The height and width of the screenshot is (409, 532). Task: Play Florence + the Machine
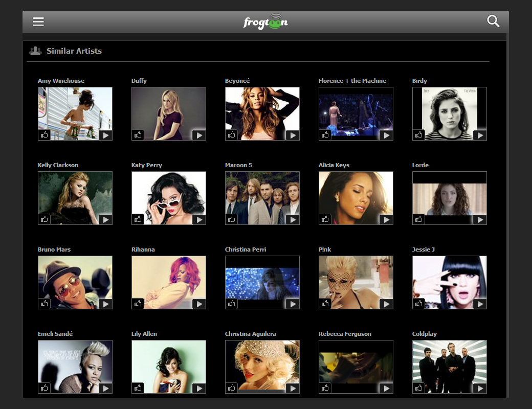pos(386,135)
